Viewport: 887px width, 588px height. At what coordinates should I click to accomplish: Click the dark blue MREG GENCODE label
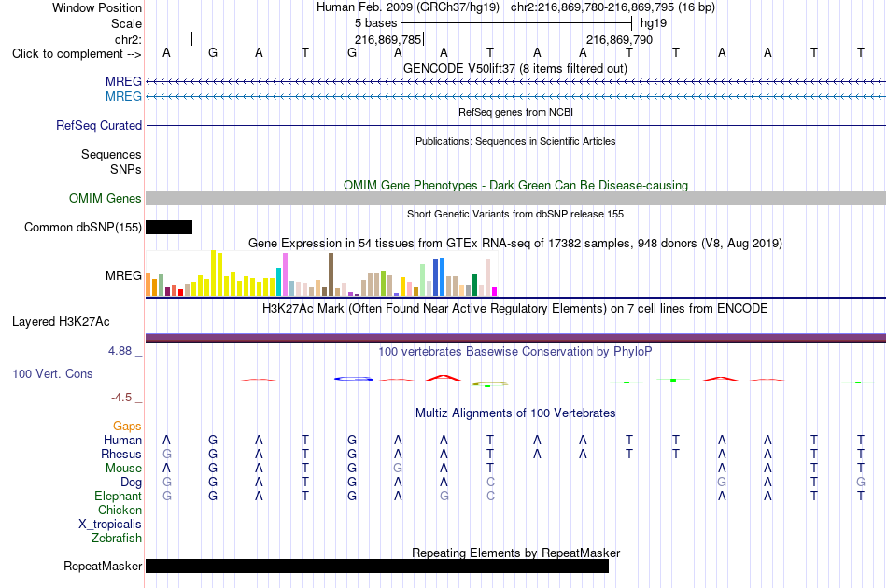pyautogui.click(x=123, y=82)
